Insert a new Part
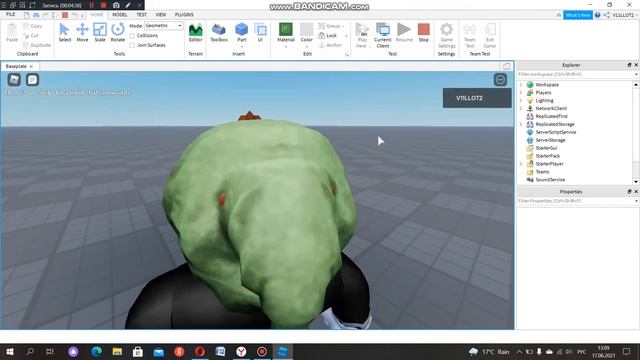Screen dimensions: 640x360 pos(242,33)
